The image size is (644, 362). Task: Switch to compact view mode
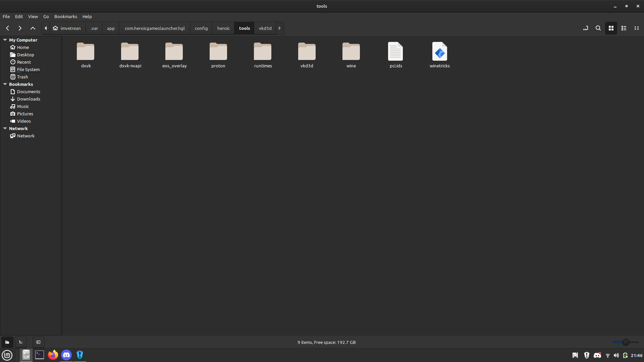pos(637,28)
